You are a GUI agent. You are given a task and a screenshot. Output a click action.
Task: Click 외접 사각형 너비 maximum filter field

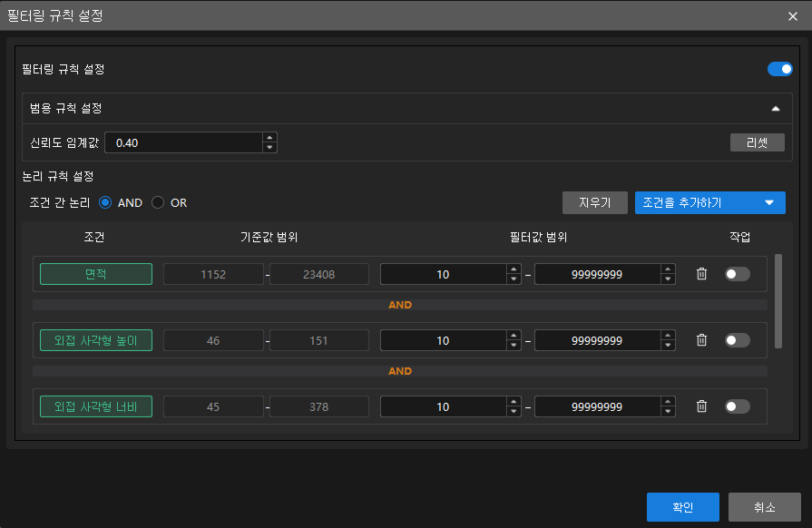[598, 406]
